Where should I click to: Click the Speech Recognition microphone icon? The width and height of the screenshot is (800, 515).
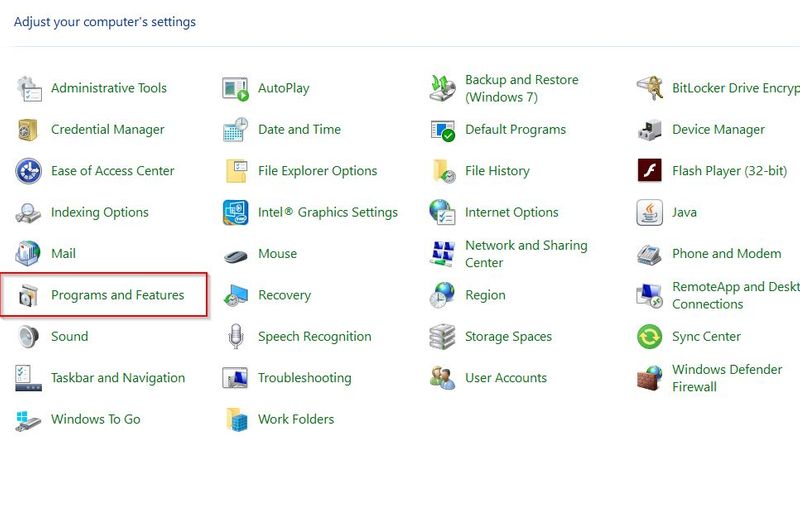(236, 337)
